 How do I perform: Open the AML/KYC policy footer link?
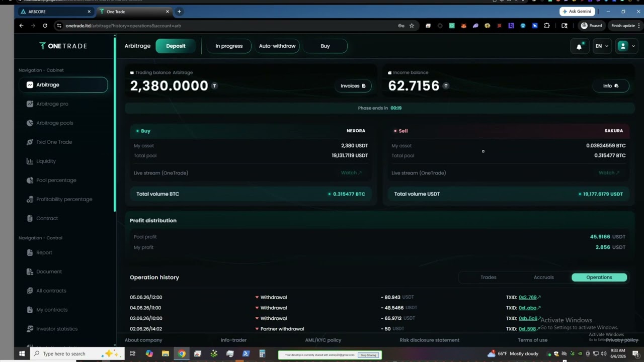point(323,340)
